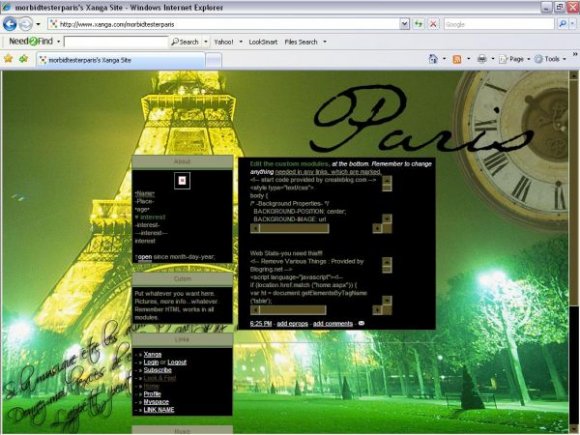Open a new blank browser tab
Image resolution: width=580 pixels, height=435 pixels.
(x=213, y=60)
